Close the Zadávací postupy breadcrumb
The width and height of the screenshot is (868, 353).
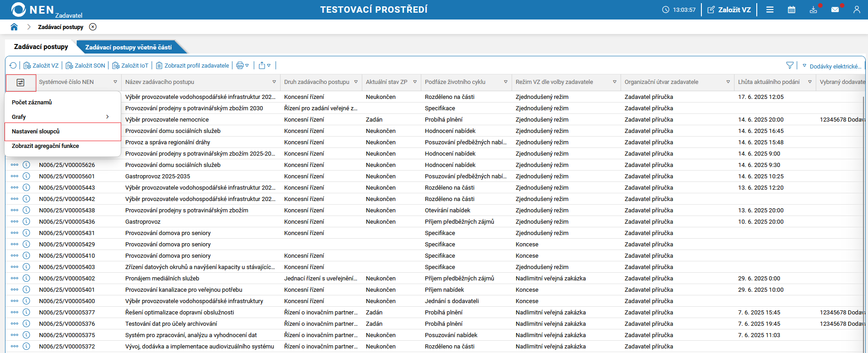tap(93, 27)
